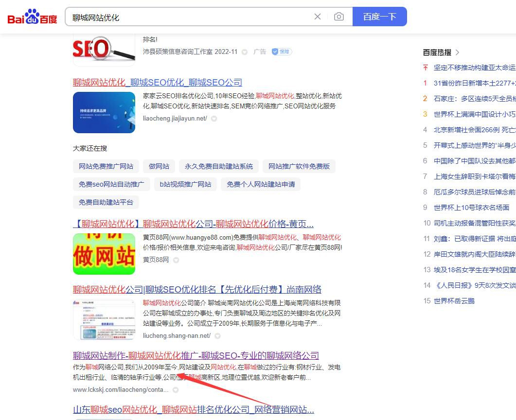Open hot search 北京新增社会面266例

tap(475, 130)
